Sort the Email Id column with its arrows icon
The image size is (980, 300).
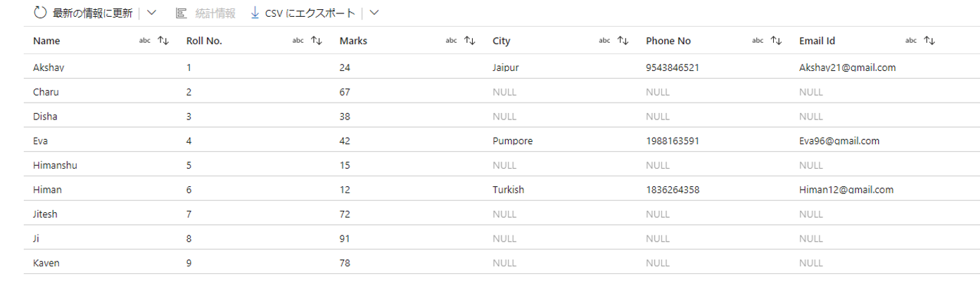pyautogui.click(x=929, y=41)
